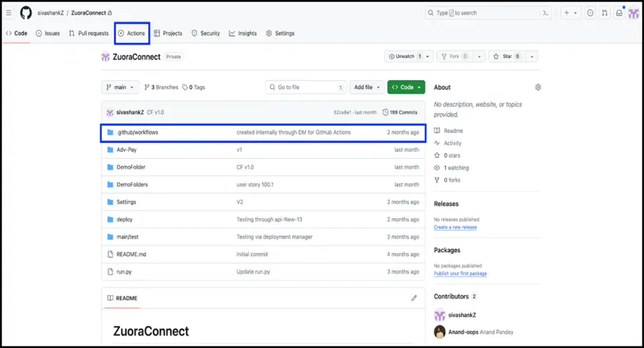
Task: Open the DemoFolders folder
Action: point(132,184)
